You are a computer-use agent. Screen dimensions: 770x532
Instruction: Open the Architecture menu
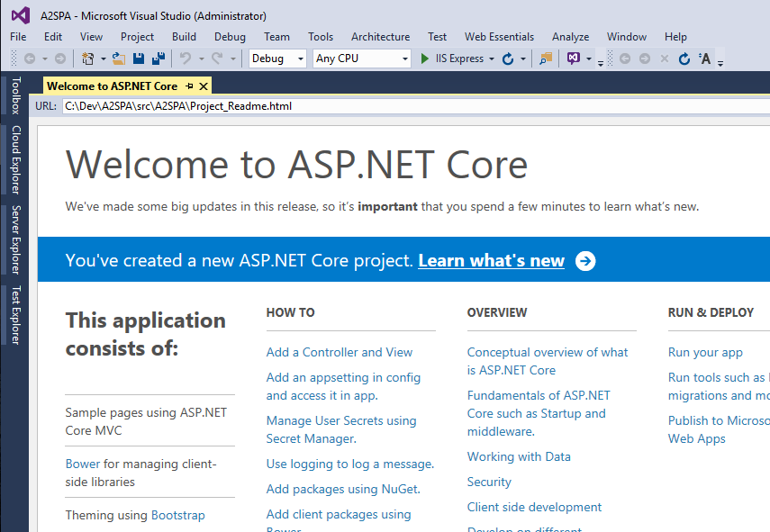(x=381, y=37)
